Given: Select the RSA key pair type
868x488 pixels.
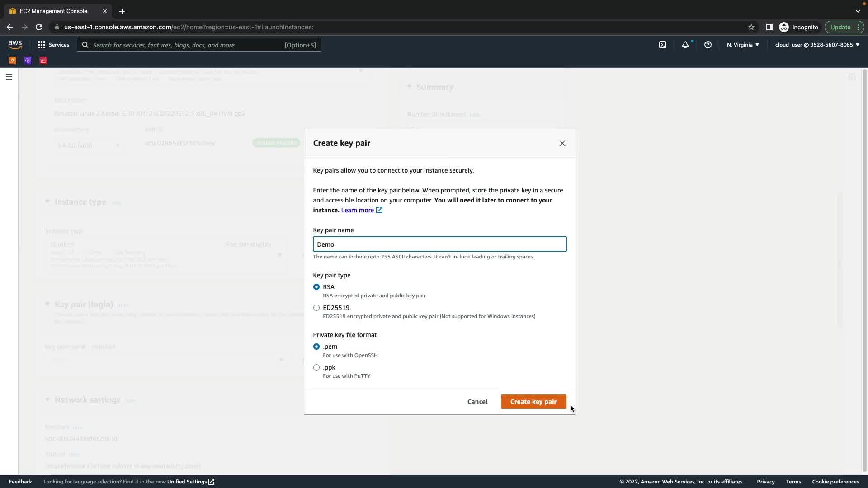Looking at the screenshot, I should 316,287.
